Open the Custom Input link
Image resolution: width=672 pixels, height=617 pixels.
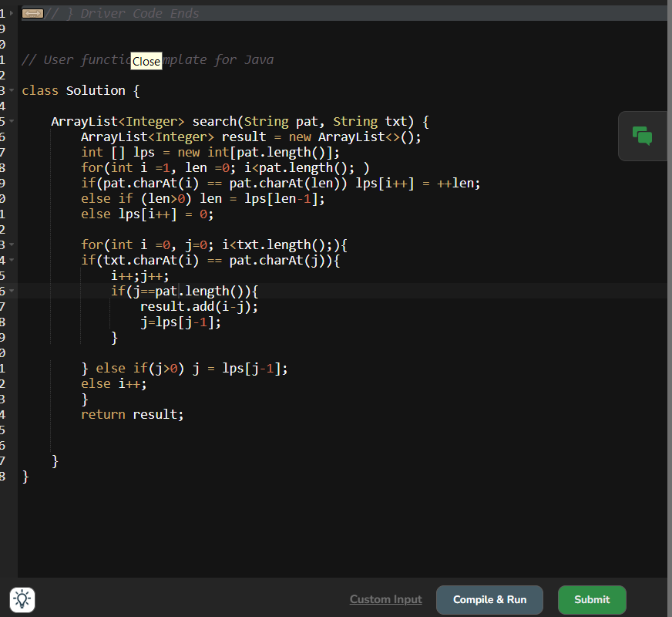click(386, 599)
